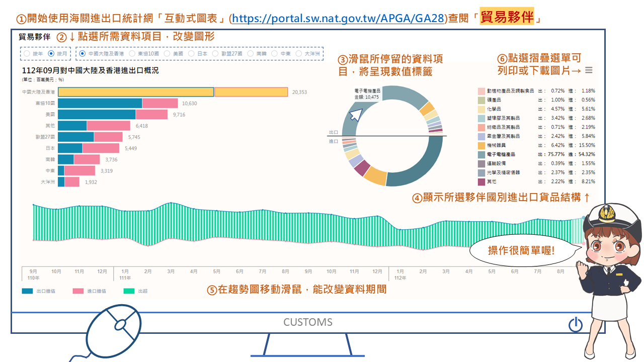Screen dimensions: 644x362
Task: Open the portal.sw.nat.gov.tw hyperlink
Action: pyautogui.click(x=338, y=19)
